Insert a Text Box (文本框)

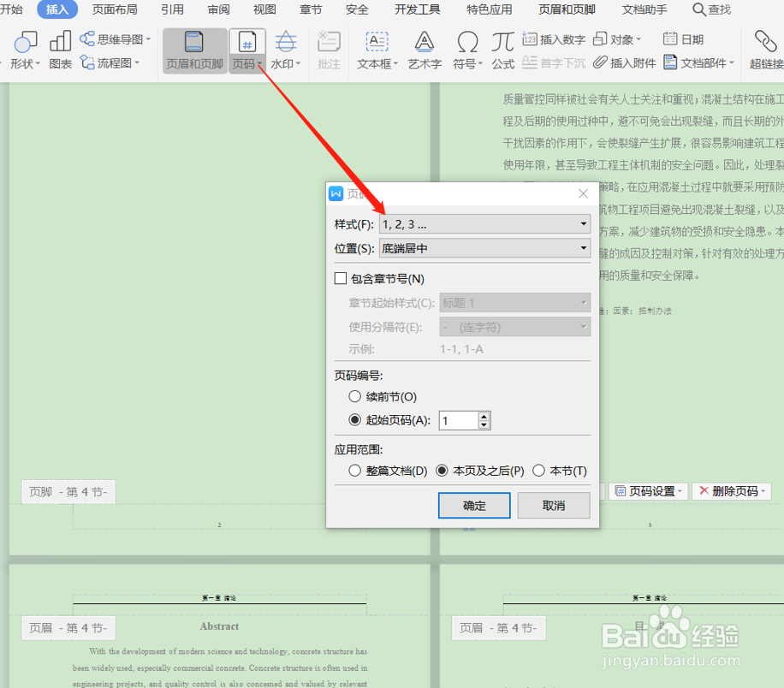pyautogui.click(x=377, y=50)
